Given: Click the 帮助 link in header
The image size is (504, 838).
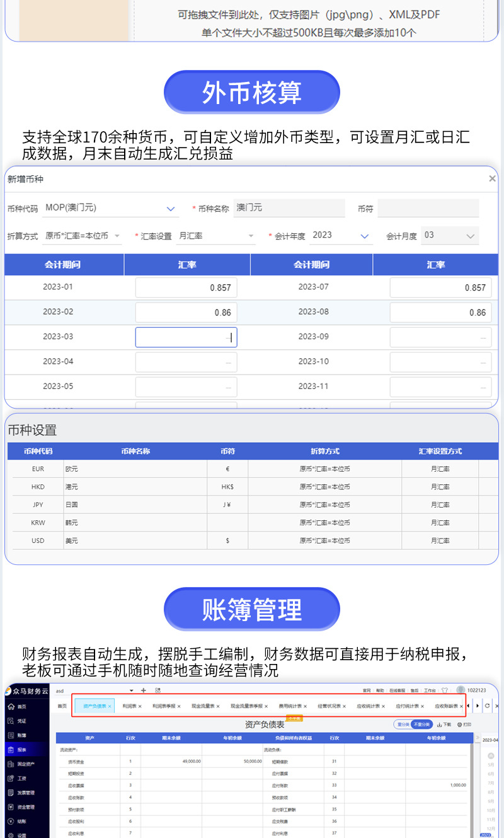Looking at the screenshot, I should pyautogui.click(x=380, y=690).
